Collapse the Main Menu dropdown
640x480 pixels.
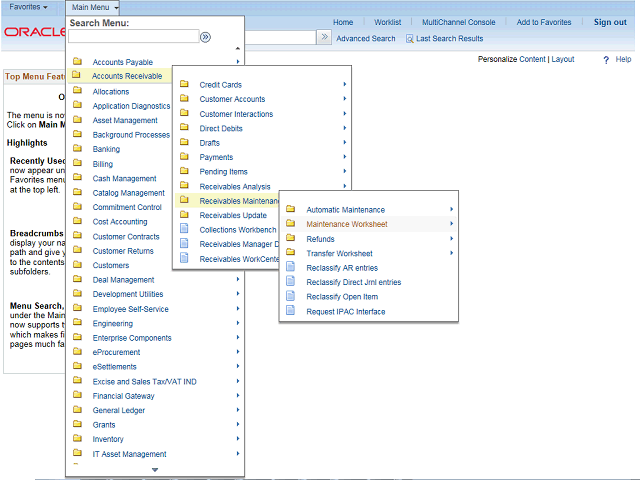[95, 7]
